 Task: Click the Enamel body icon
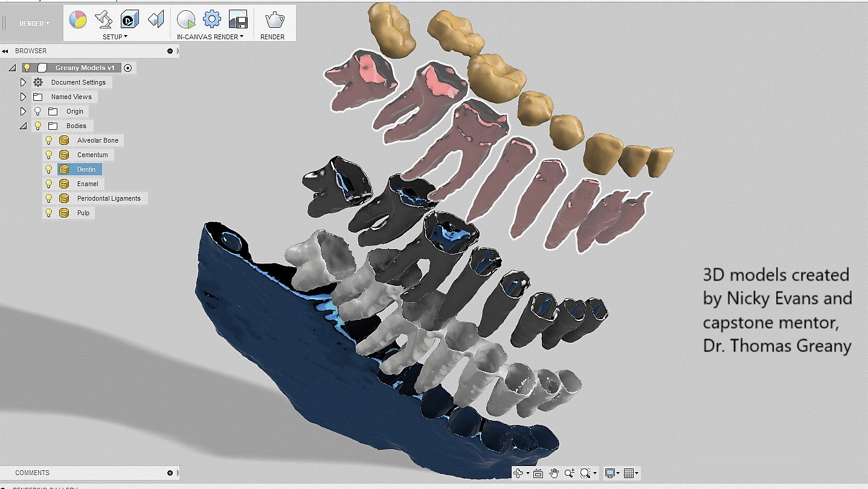pos(64,184)
